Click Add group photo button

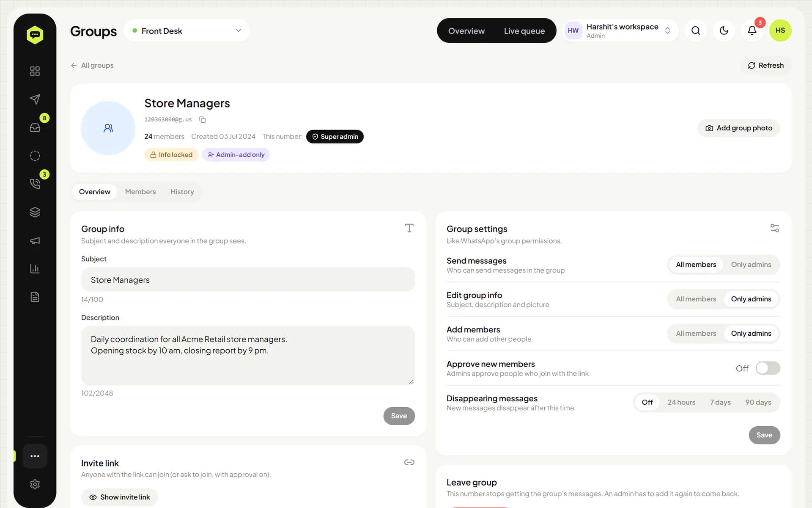pos(739,128)
